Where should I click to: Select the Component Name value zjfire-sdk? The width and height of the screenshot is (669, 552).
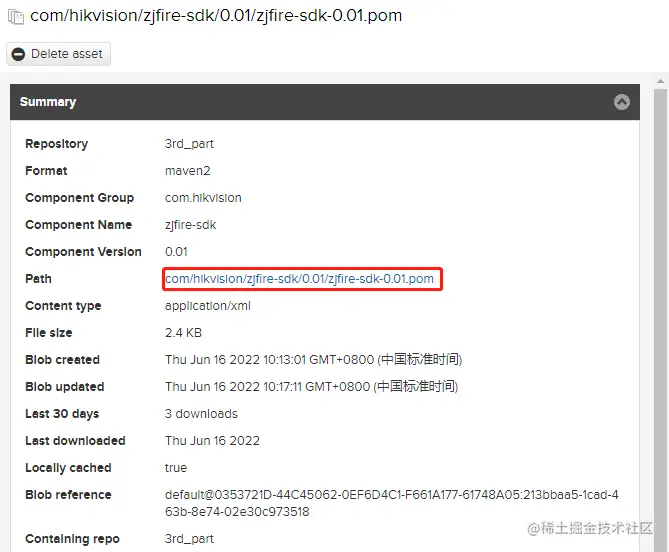190,225
